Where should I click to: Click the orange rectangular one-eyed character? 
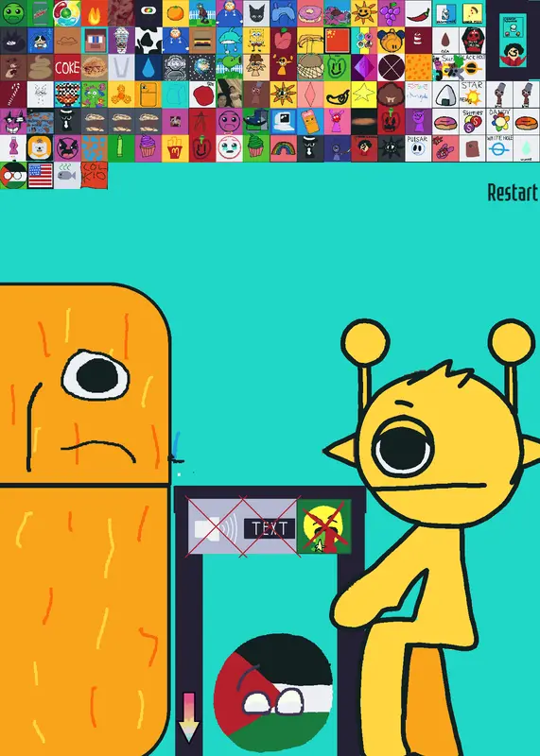click(84, 518)
